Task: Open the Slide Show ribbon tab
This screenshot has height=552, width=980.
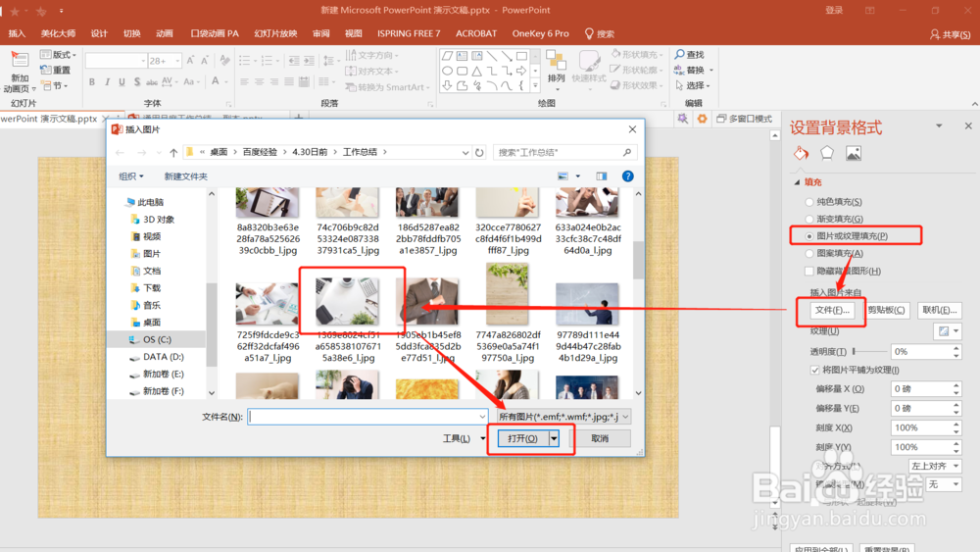Action: point(275,33)
